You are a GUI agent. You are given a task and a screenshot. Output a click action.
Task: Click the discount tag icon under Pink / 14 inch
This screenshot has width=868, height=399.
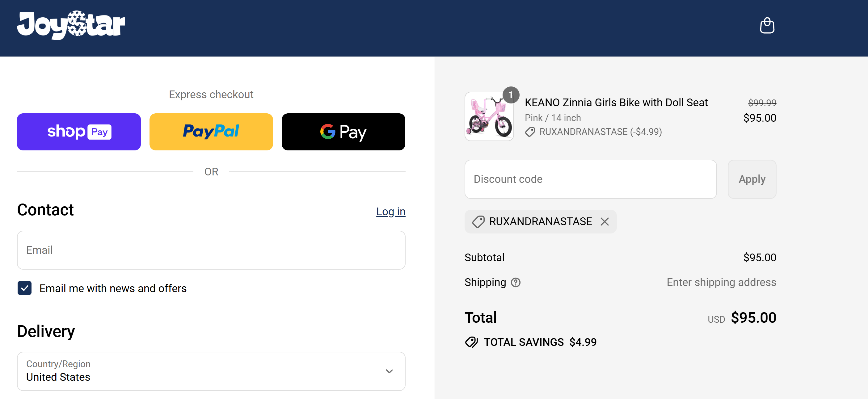(x=530, y=132)
